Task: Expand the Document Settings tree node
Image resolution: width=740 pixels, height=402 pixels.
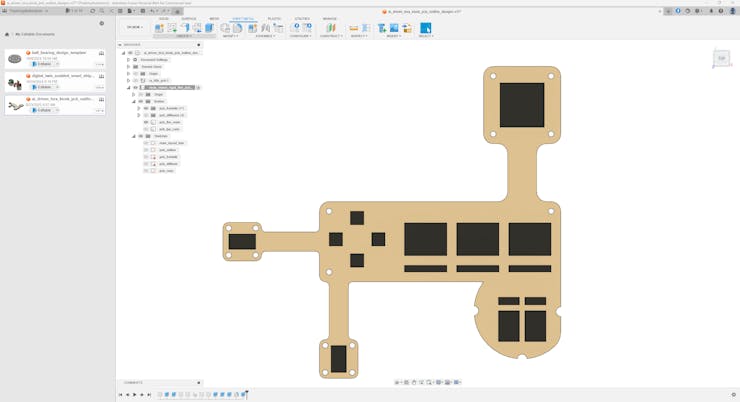Action: [x=129, y=60]
